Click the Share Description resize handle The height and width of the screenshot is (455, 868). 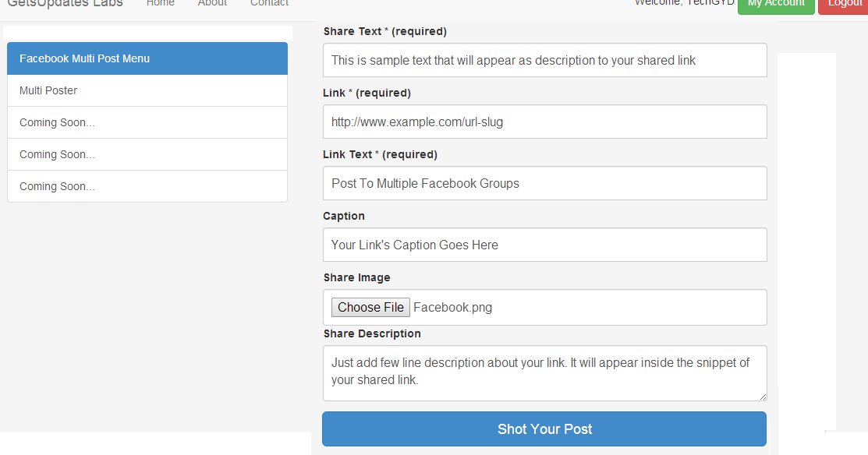tap(763, 397)
